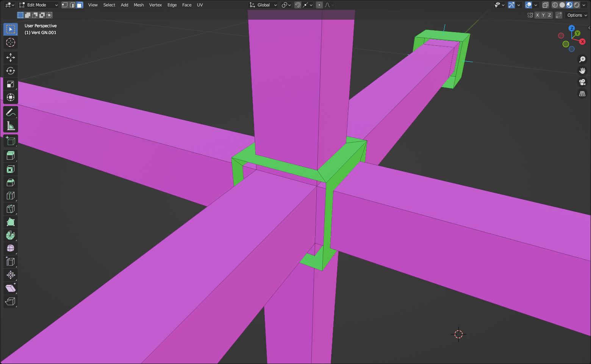Select the Loop Cut tool

point(11,196)
